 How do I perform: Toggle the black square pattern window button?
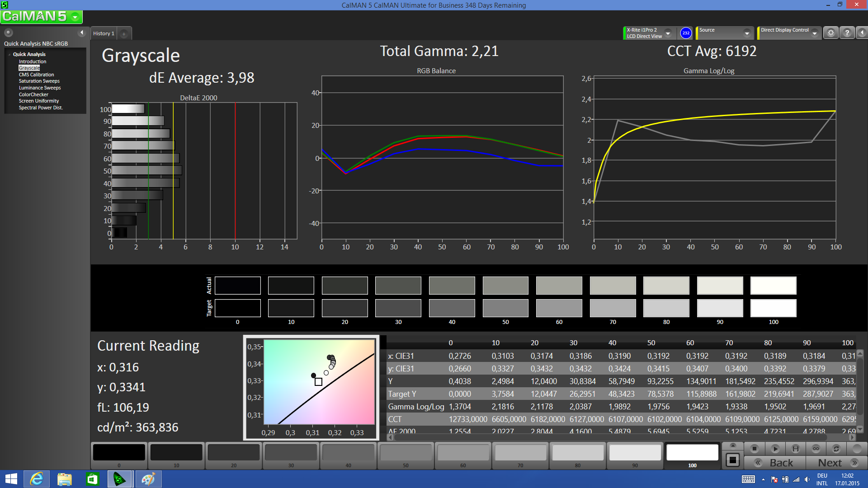pyautogui.click(x=732, y=460)
